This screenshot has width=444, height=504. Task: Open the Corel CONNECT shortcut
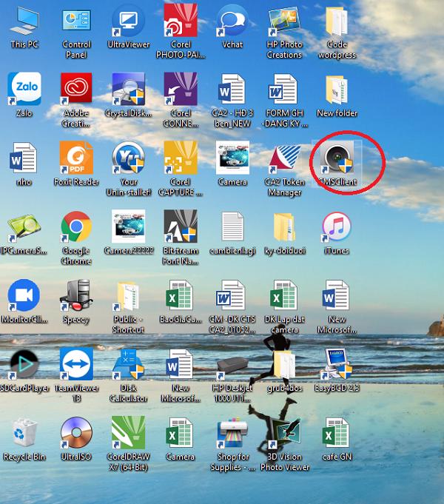pyautogui.click(x=181, y=89)
